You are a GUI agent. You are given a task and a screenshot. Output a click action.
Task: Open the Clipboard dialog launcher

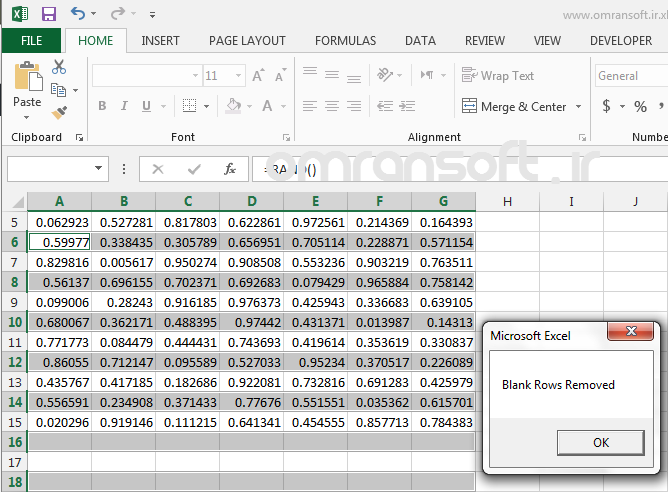(79, 137)
